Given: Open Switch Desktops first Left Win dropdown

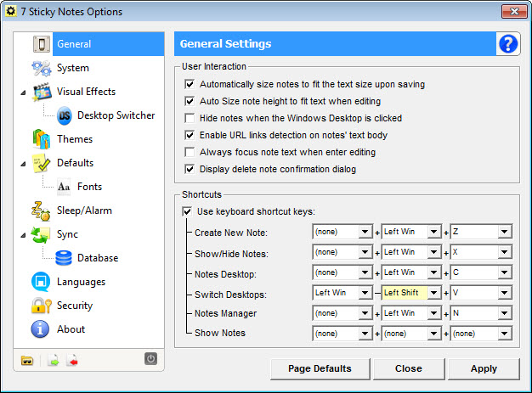Looking at the screenshot, I should point(365,293).
